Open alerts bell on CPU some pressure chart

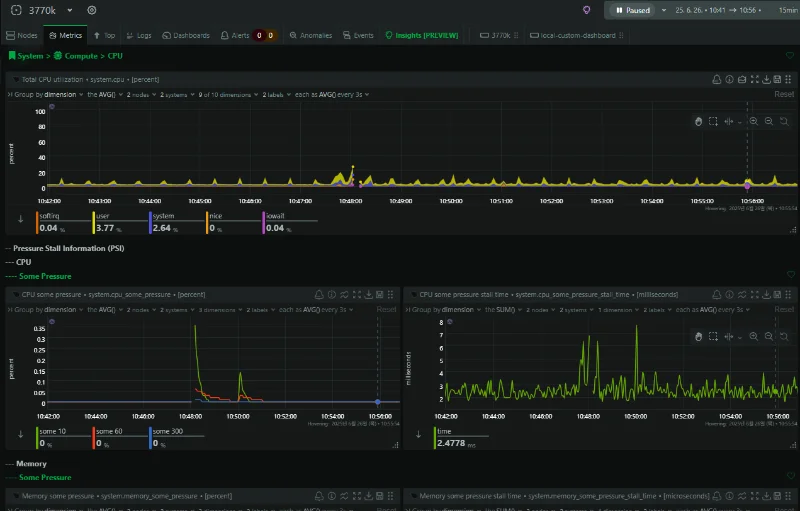click(x=319, y=295)
